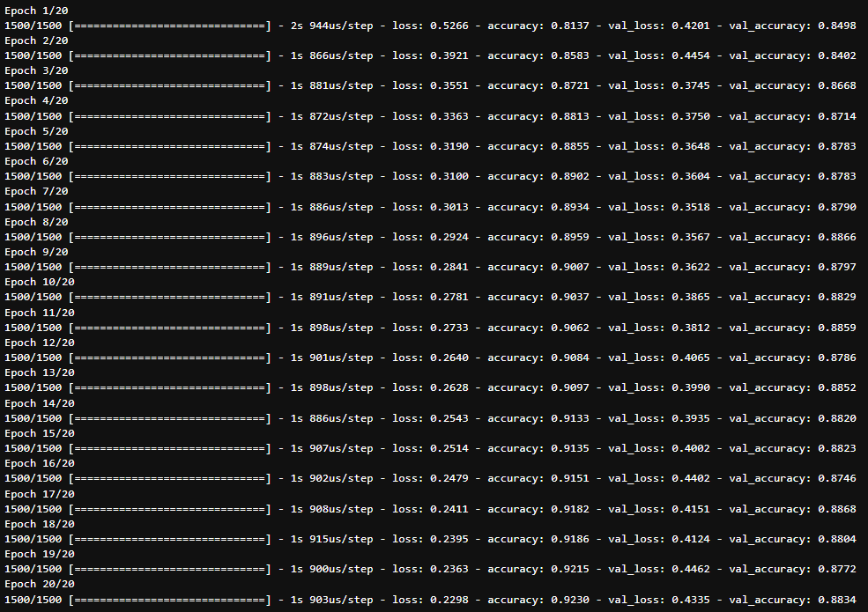The image size is (868, 612).
Task: Click the accuracy value 0.9007
Action: [570, 267]
